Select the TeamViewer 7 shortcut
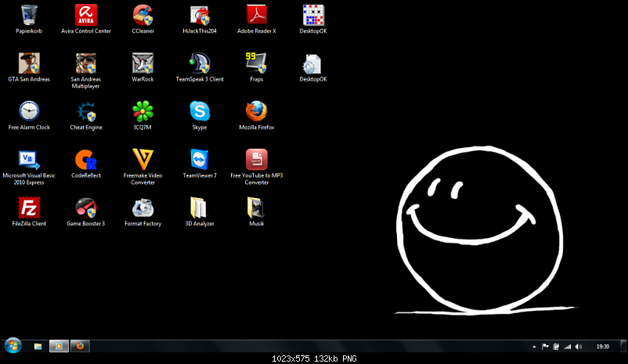 [200, 159]
